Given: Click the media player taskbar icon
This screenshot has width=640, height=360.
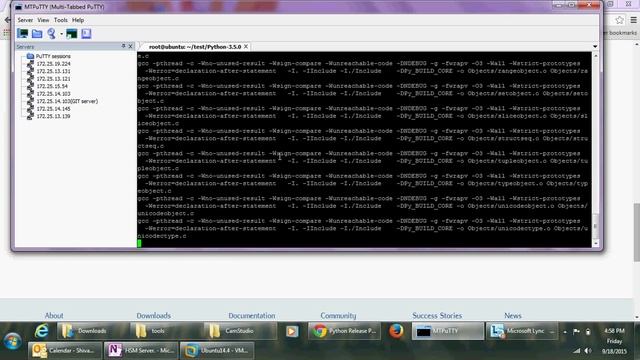Looking at the screenshot, I should click(292, 331).
